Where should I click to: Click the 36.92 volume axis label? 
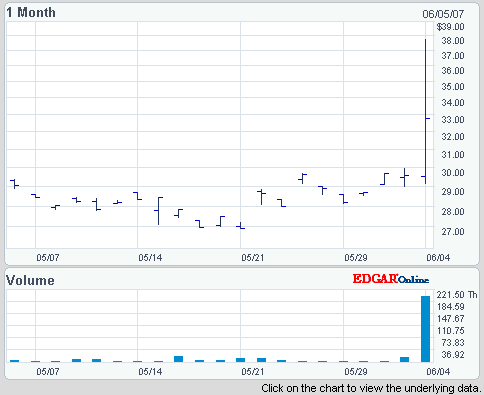[x=453, y=355]
